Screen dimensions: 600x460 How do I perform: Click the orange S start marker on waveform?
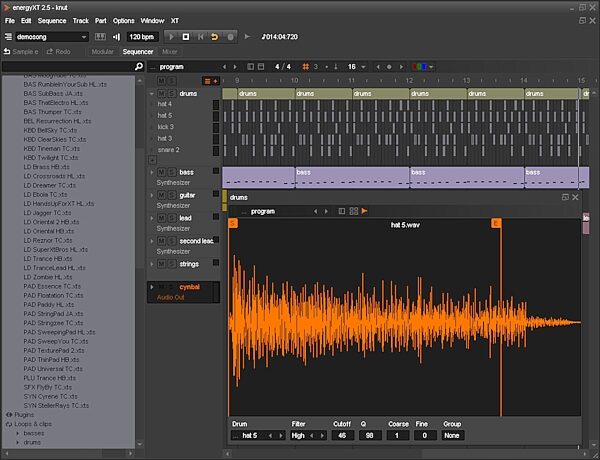[x=233, y=223]
